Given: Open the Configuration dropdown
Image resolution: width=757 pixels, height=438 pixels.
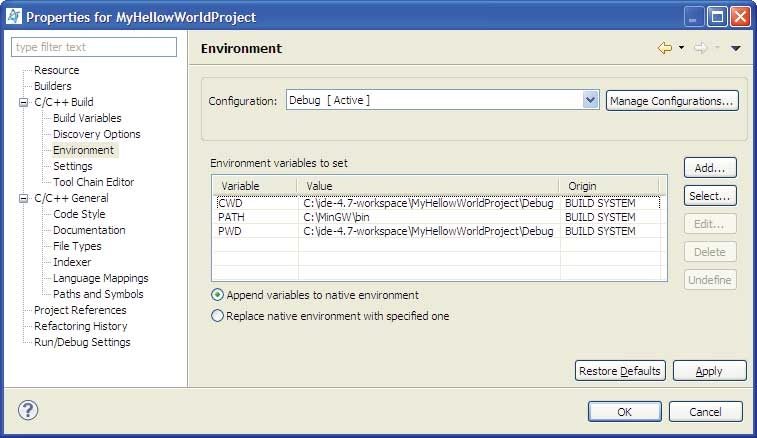Looking at the screenshot, I should (589, 100).
